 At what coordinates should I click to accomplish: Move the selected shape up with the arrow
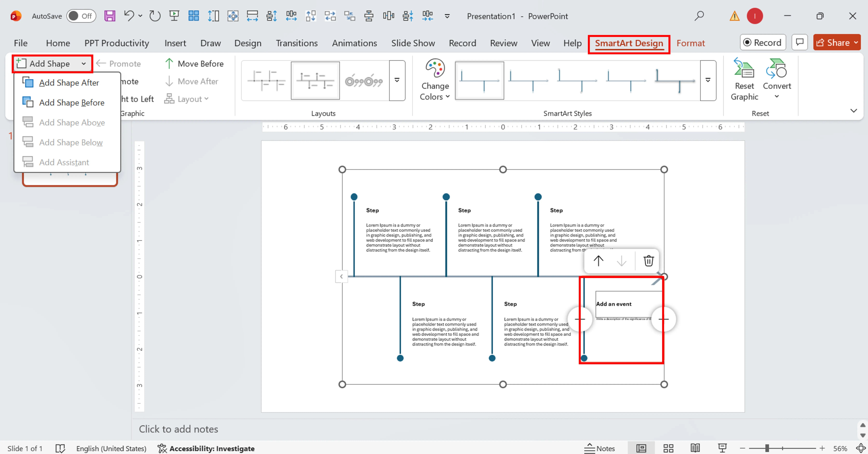598,261
